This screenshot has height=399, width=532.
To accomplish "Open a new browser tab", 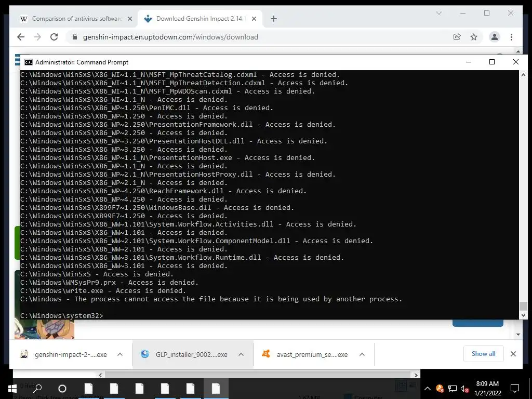I will [x=274, y=19].
